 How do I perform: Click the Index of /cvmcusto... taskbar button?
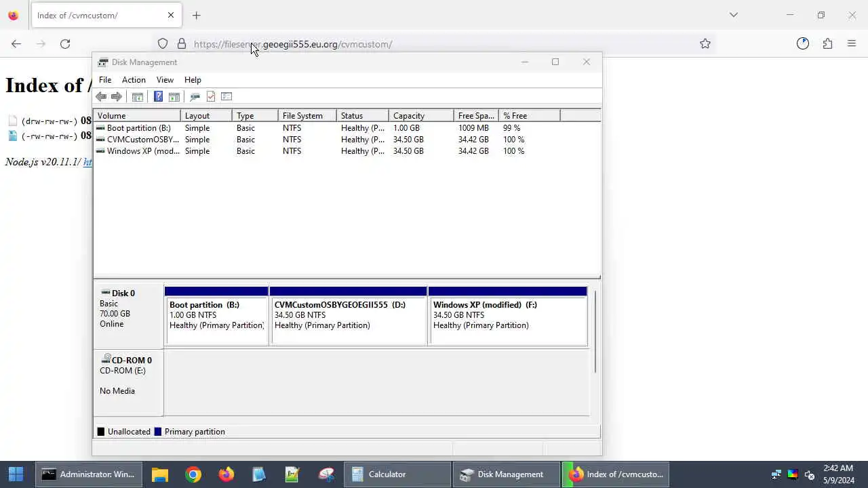616,474
